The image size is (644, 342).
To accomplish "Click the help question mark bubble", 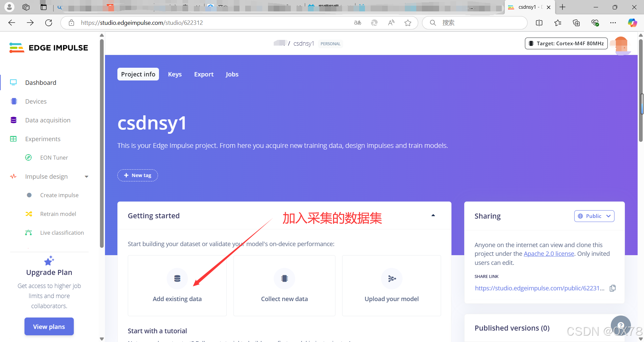I will 621,325.
